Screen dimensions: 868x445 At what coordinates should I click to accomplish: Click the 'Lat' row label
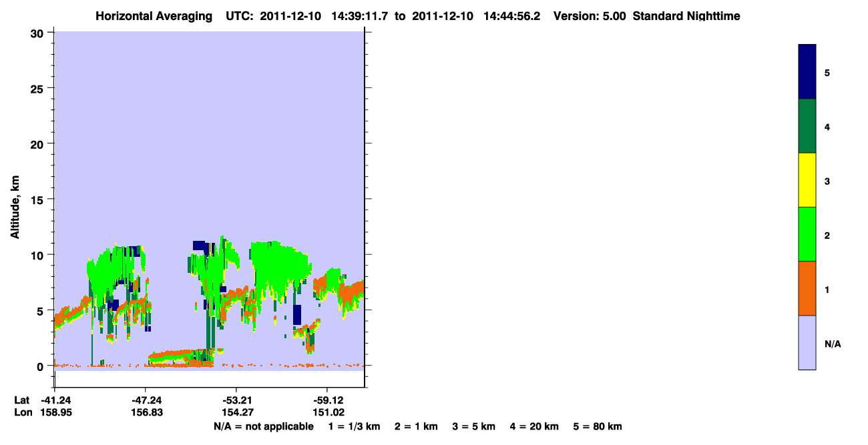coord(22,401)
